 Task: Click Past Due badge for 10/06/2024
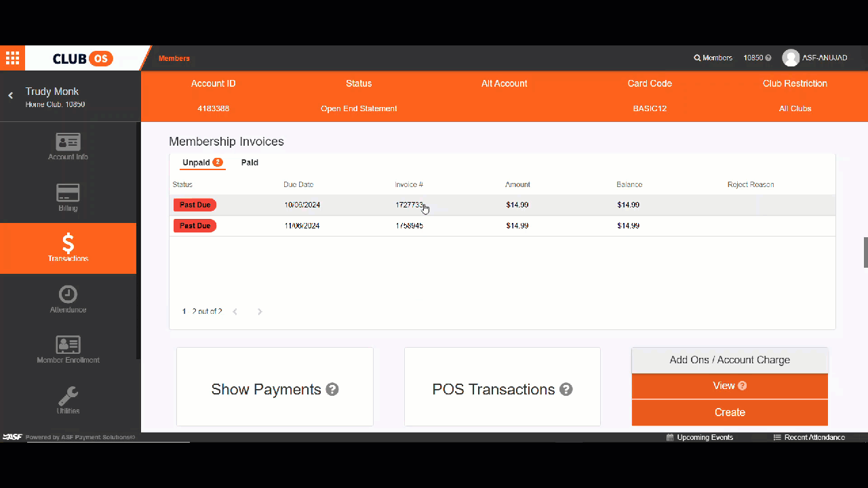tap(195, 205)
